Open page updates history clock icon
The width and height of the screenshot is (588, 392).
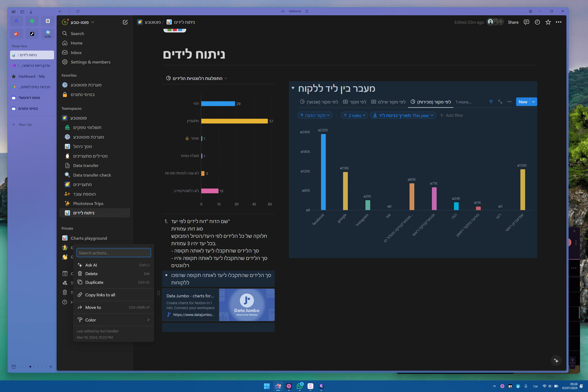pos(537,22)
